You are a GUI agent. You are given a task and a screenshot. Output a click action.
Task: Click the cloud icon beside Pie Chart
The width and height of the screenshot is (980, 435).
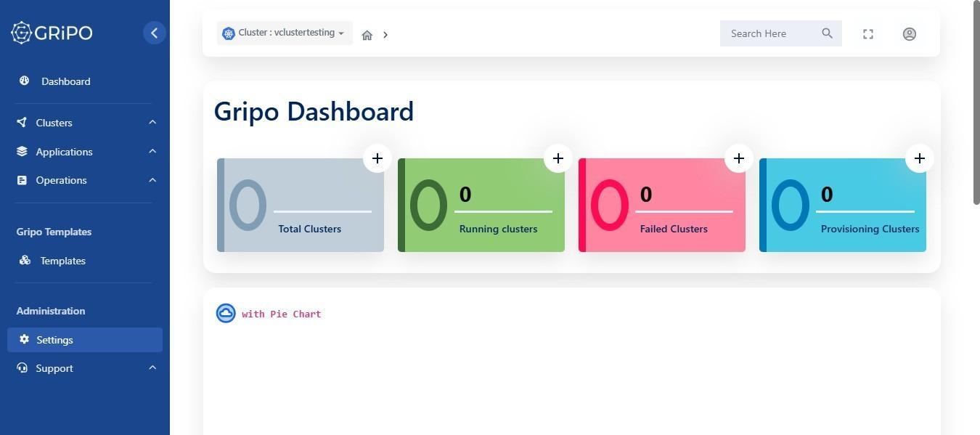226,313
